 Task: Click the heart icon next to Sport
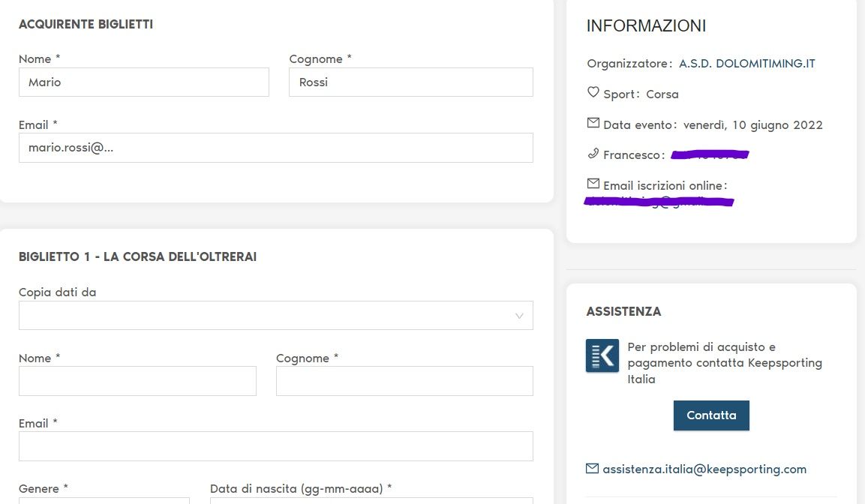point(593,92)
